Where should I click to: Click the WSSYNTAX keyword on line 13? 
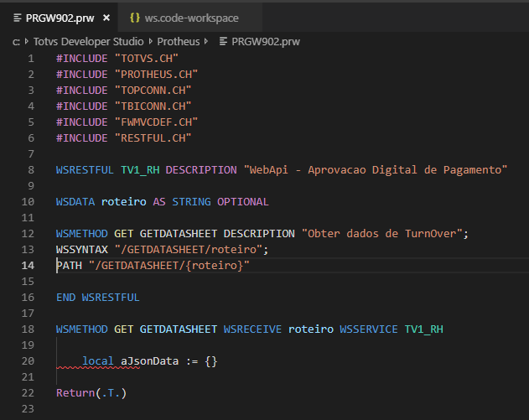(x=81, y=249)
